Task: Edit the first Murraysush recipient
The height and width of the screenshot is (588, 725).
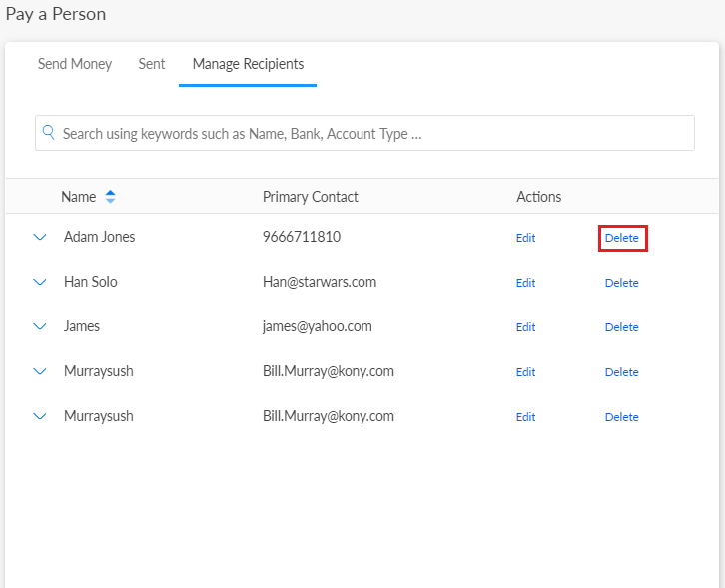Action: [x=525, y=372]
